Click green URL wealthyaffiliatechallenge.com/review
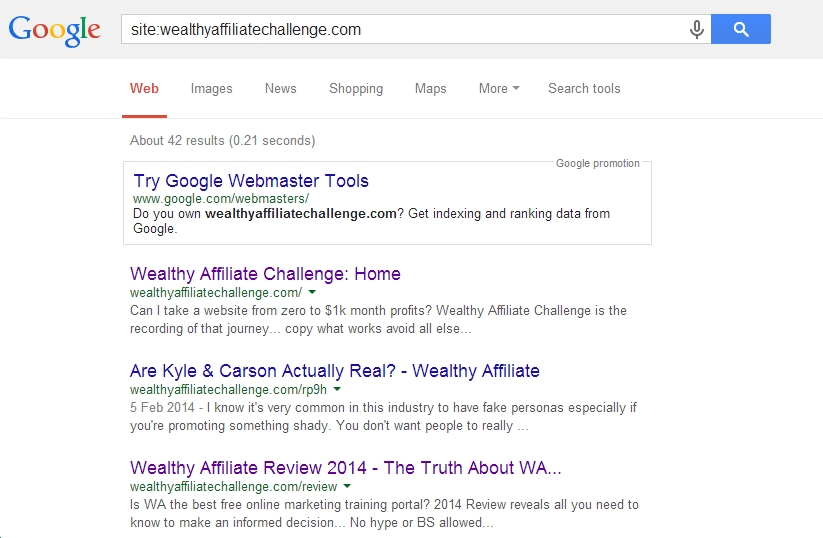Screen dimensions: 823x538 pos(234,487)
